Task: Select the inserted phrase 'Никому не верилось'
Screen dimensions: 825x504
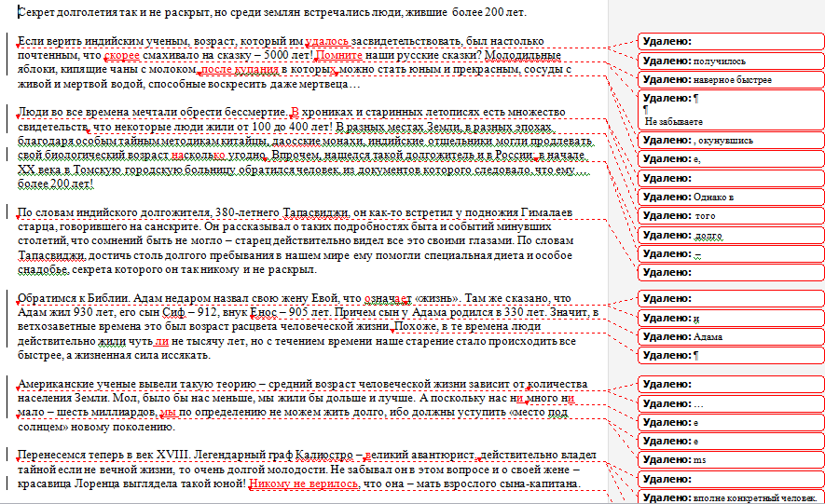Action: click(x=304, y=484)
